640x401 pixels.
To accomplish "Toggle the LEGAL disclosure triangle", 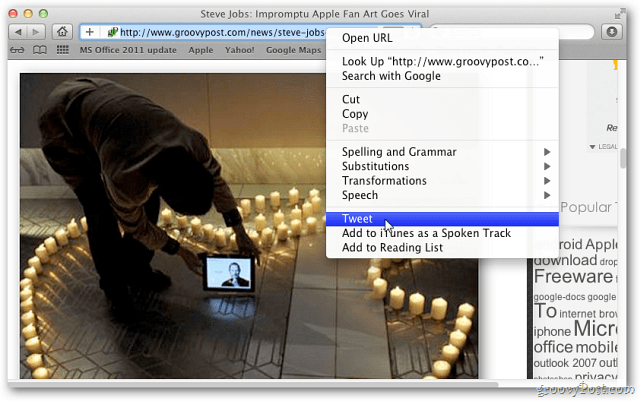I will (592, 147).
